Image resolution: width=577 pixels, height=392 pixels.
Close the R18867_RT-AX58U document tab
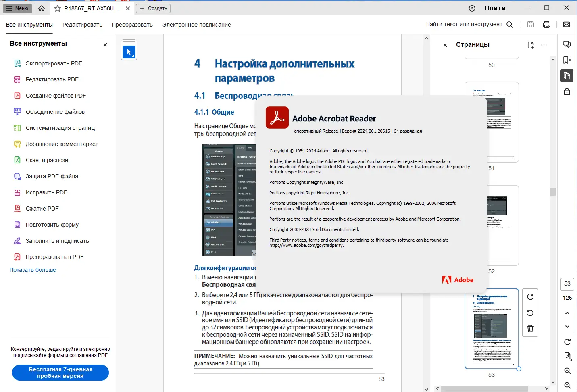(128, 8)
